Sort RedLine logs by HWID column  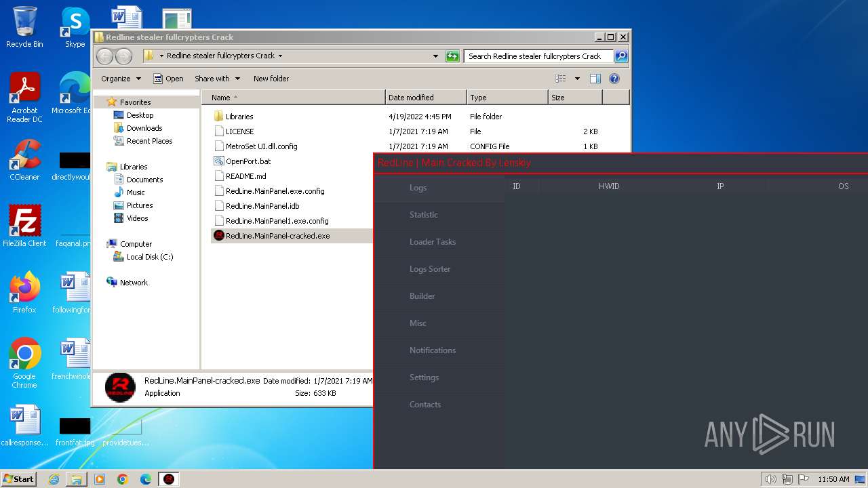click(609, 186)
